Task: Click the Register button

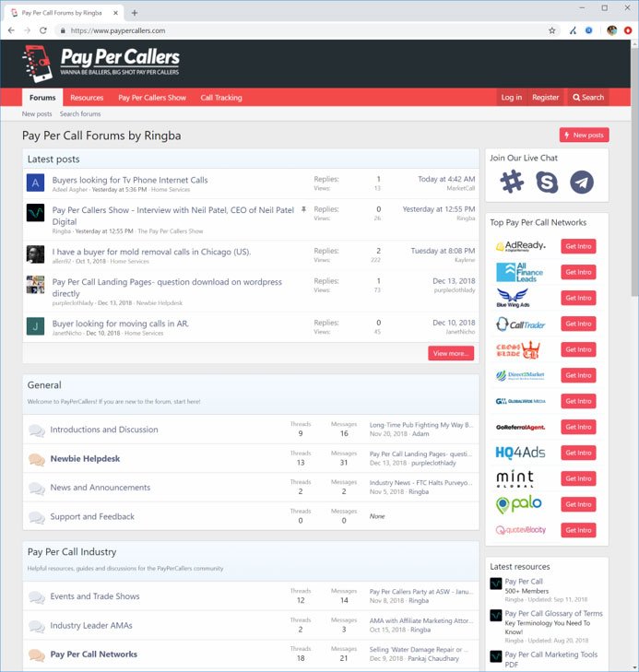Action: [x=545, y=98]
